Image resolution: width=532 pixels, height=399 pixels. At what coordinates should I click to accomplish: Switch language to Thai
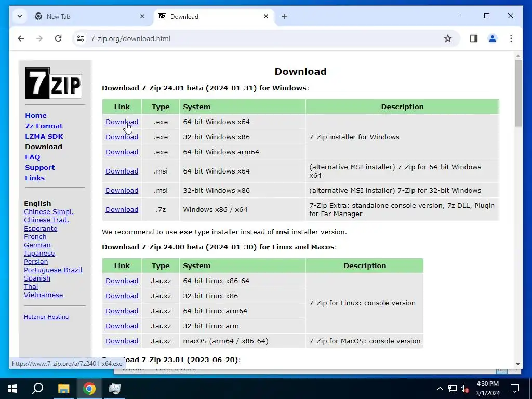tap(31, 287)
